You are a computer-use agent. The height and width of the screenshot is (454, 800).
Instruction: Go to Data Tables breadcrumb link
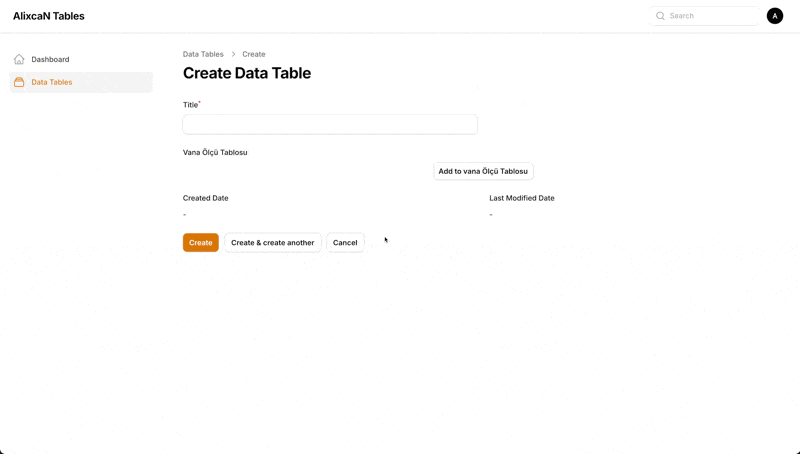click(x=203, y=54)
